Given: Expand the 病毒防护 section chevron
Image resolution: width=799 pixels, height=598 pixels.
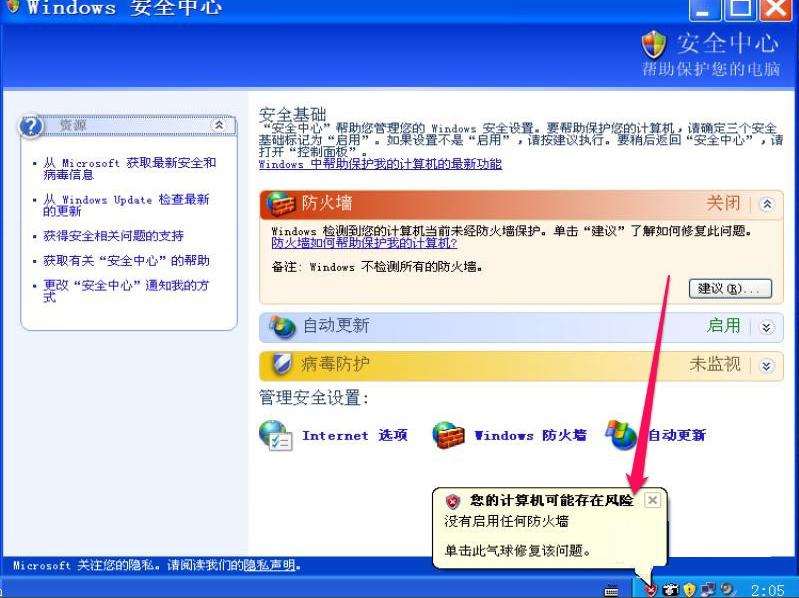Looking at the screenshot, I should click(x=766, y=366).
